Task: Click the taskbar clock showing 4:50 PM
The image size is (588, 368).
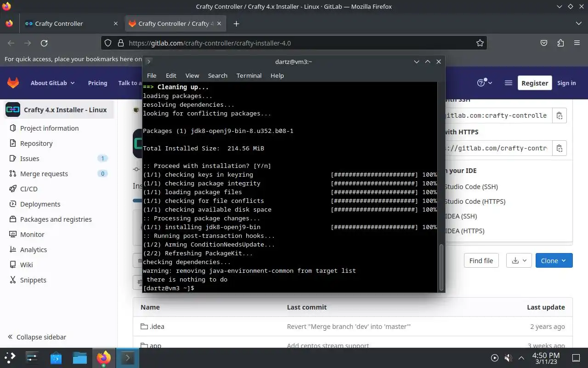Action: pos(546,357)
